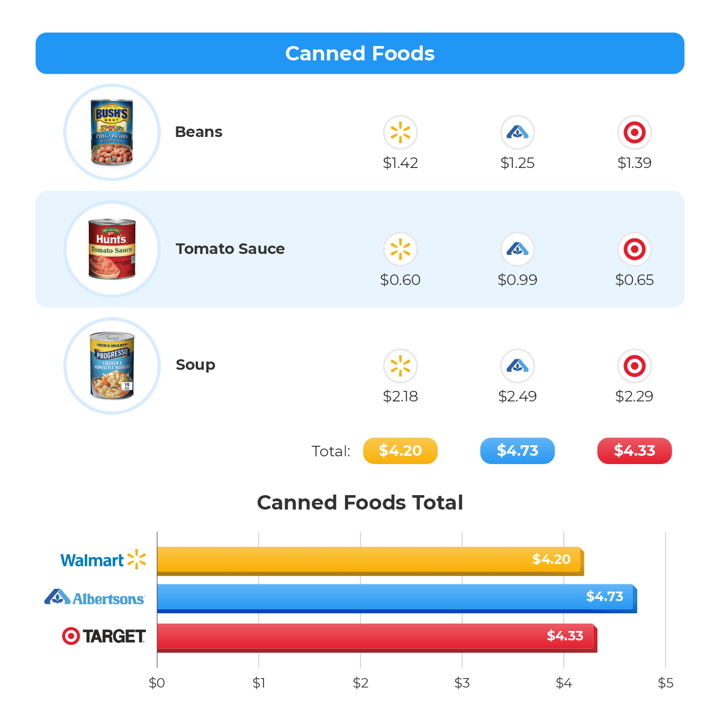The width and height of the screenshot is (721, 728).
Task: Select the Bush's pinto beans can image
Action: 112,133
